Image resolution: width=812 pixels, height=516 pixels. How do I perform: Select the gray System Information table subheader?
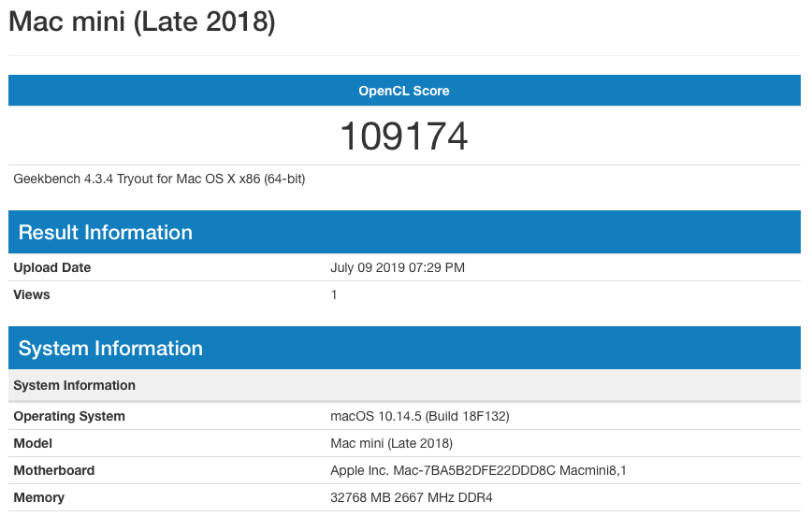point(404,385)
